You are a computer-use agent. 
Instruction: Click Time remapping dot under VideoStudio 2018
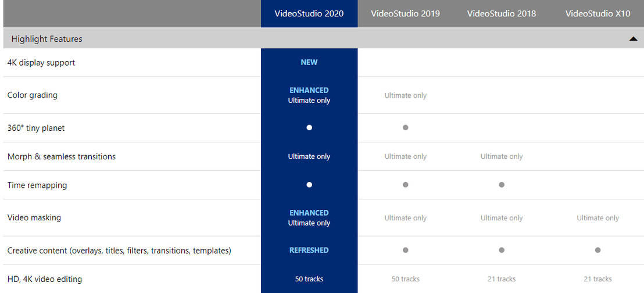[502, 184]
